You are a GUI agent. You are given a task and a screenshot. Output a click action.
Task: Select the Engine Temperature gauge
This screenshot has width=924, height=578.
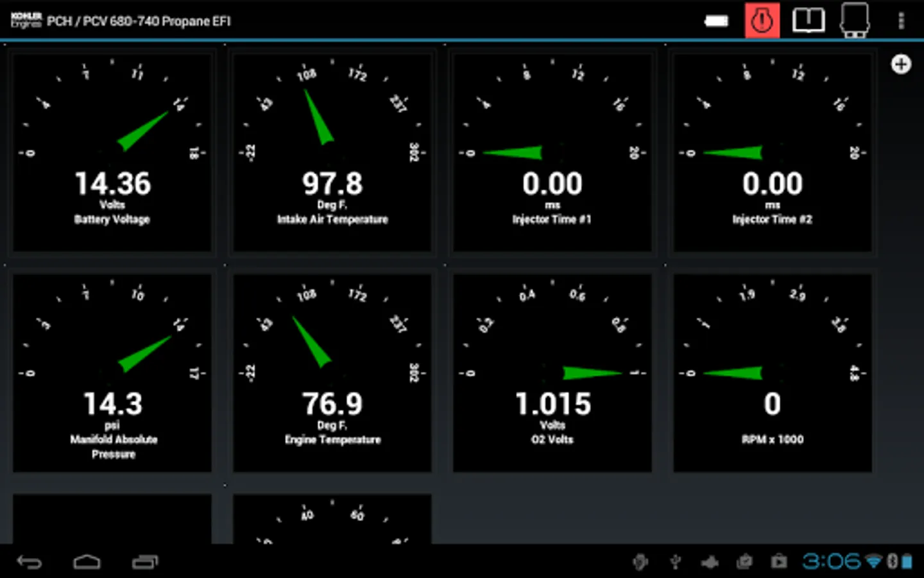click(332, 372)
